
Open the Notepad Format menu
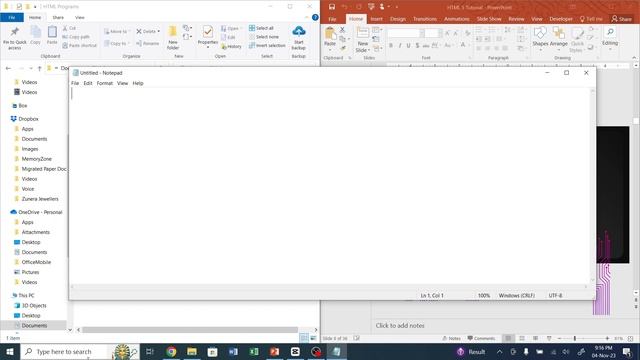[104, 83]
